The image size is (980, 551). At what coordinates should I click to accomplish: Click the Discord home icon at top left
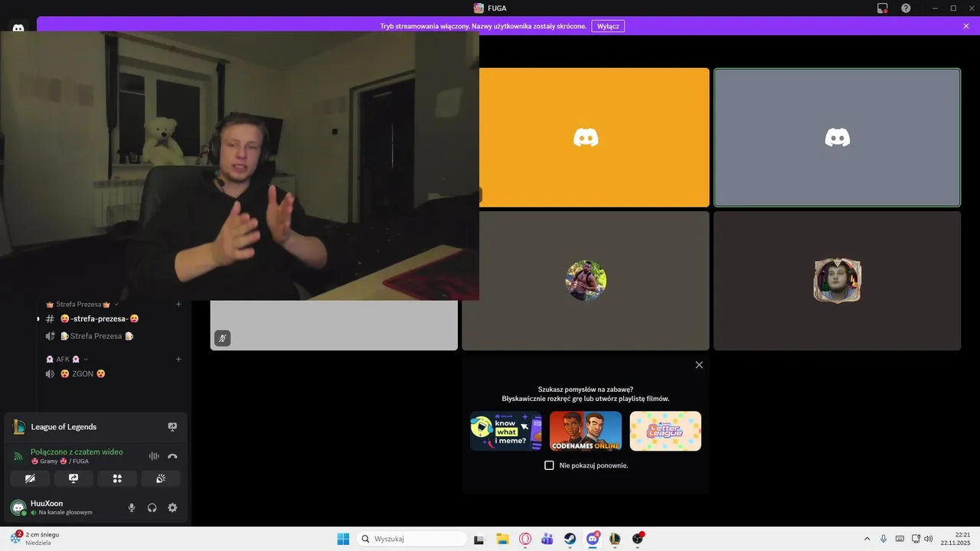(18, 28)
